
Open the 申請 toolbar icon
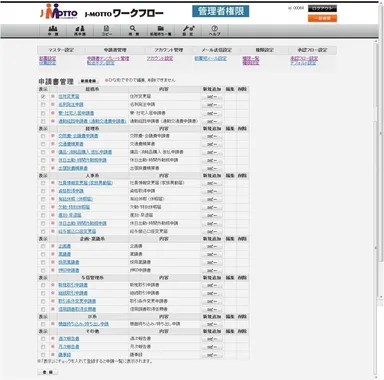53,31
